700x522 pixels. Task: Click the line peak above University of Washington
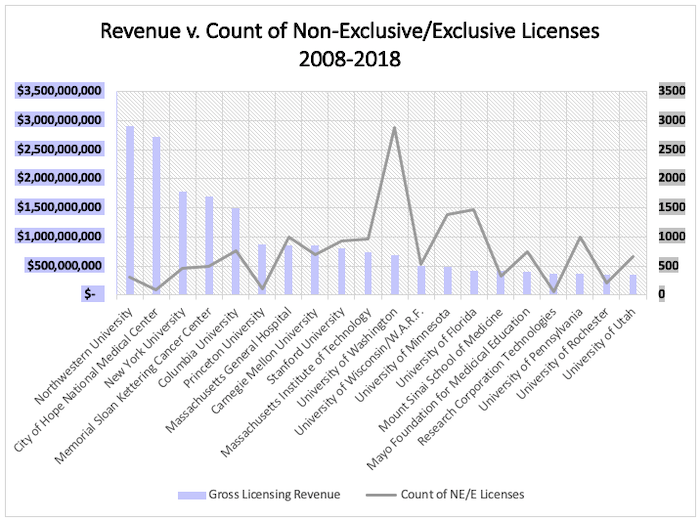pyautogui.click(x=394, y=128)
